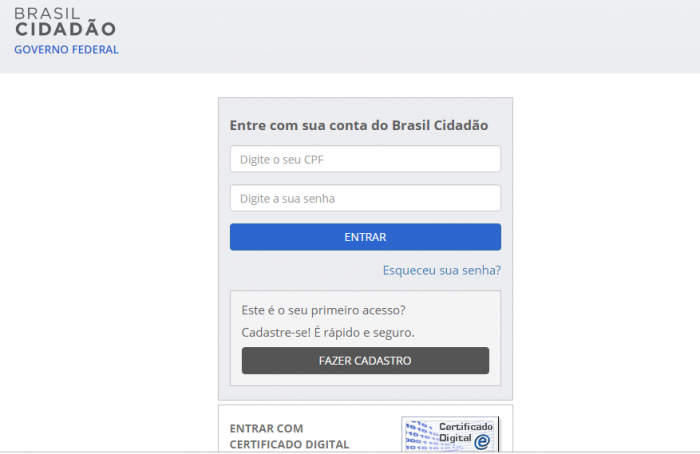Click the blue ENTRAR button
The image size is (700, 454).
365,237
